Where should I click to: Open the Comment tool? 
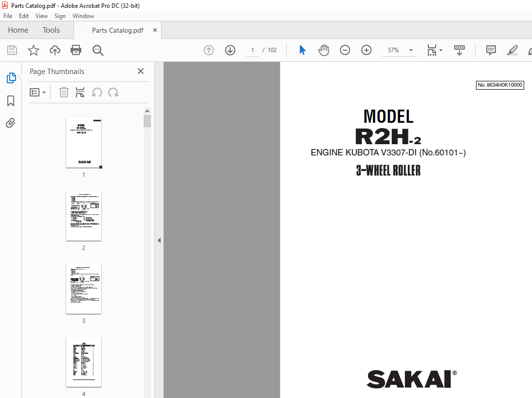pyautogui.click(x=491, y=50)
